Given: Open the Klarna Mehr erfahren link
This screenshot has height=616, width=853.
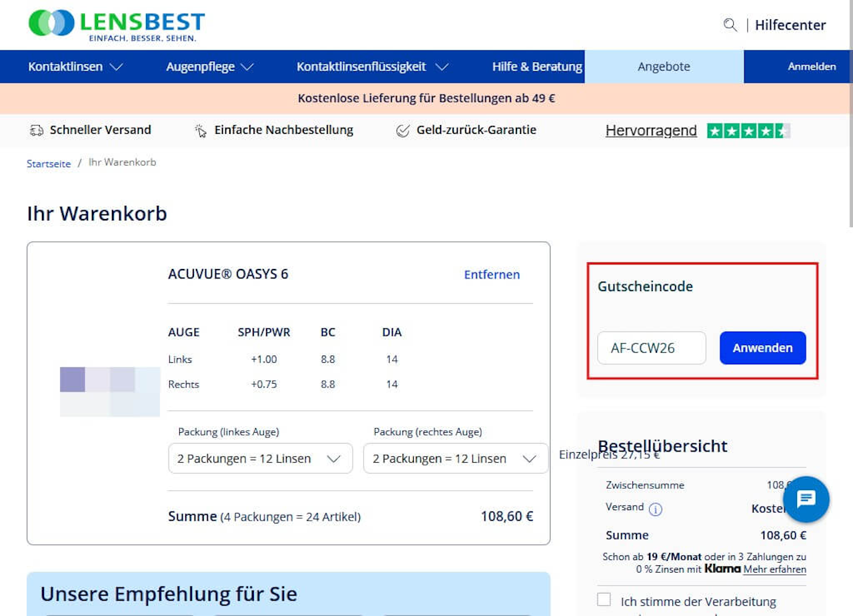Looking at the screenshot, I should [x=775, y=569].
